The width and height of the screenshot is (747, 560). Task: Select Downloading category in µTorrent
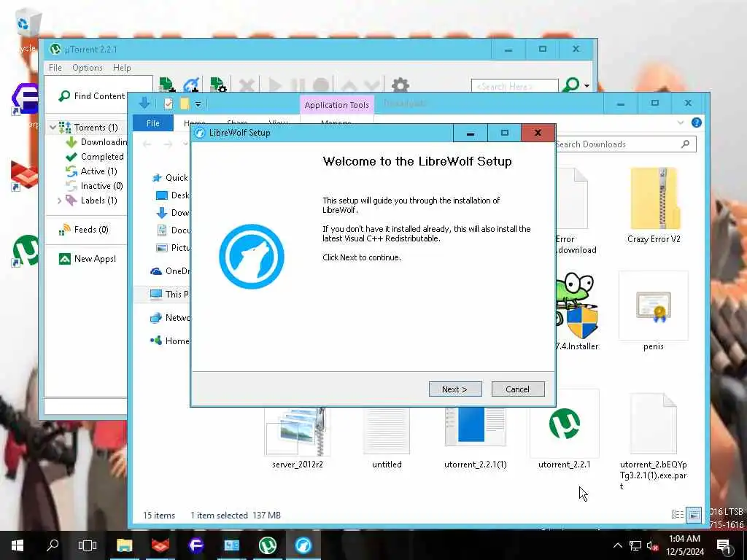click(x=97, y=142)
